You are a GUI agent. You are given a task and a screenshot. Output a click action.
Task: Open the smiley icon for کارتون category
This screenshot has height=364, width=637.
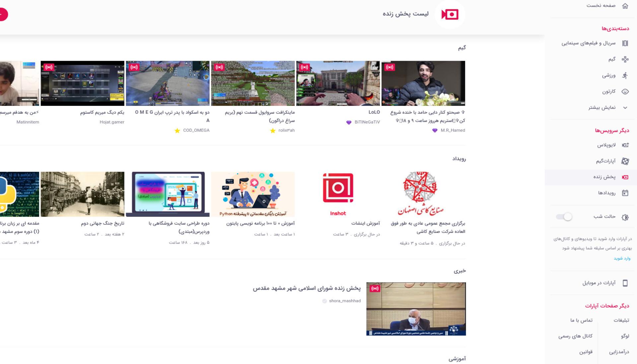click(x=625, y=92)
